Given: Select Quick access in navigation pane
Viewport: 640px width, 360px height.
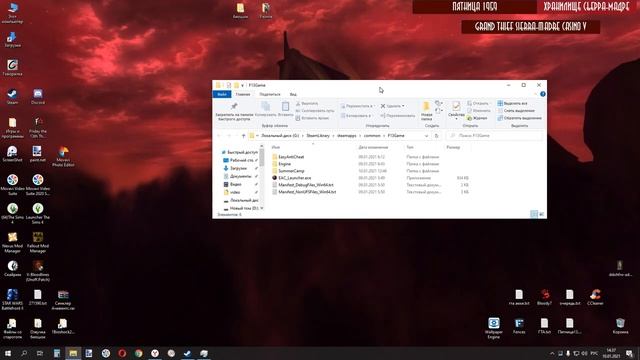Looking at the screenshot, I should [240, 152].
